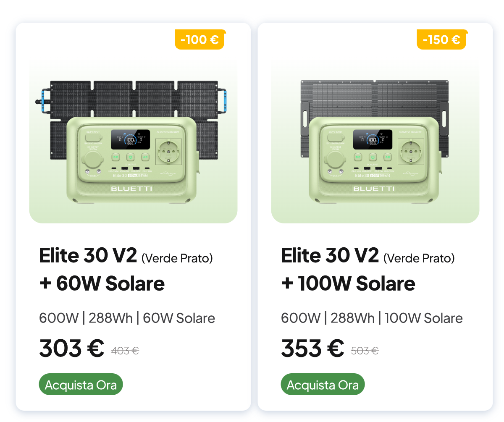Click the 353 € price
This screenshot has height=422, width=504.
(x=313, y=348)
